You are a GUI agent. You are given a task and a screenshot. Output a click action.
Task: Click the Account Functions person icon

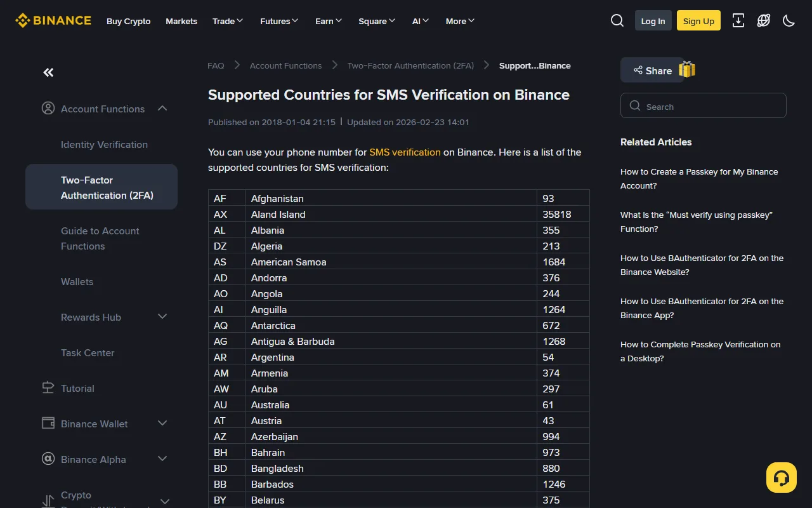[x=48, y=109]
